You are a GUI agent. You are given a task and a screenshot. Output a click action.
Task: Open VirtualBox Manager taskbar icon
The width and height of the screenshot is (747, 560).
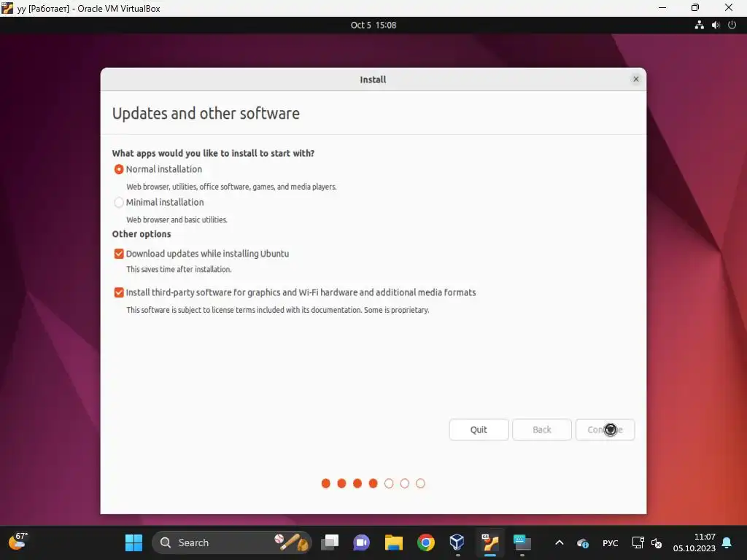click(x=457, y=542)
